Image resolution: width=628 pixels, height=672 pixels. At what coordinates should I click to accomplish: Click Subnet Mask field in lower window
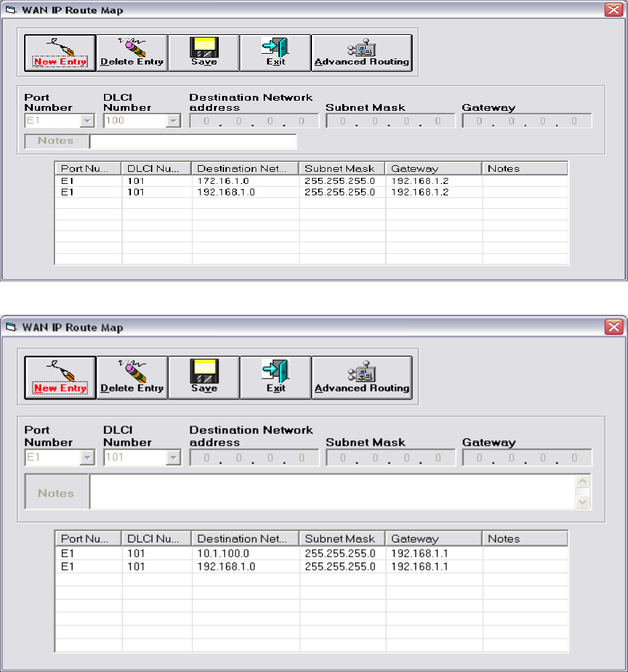click(x=390, y=458)
